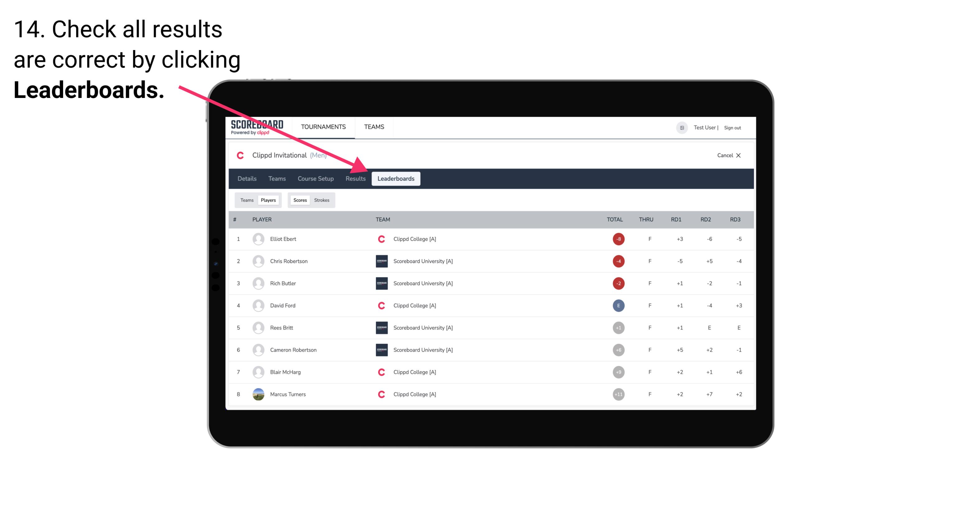Click the Leaderboards tab
Viewport: 980px width, 527px height.
(396, 179)
